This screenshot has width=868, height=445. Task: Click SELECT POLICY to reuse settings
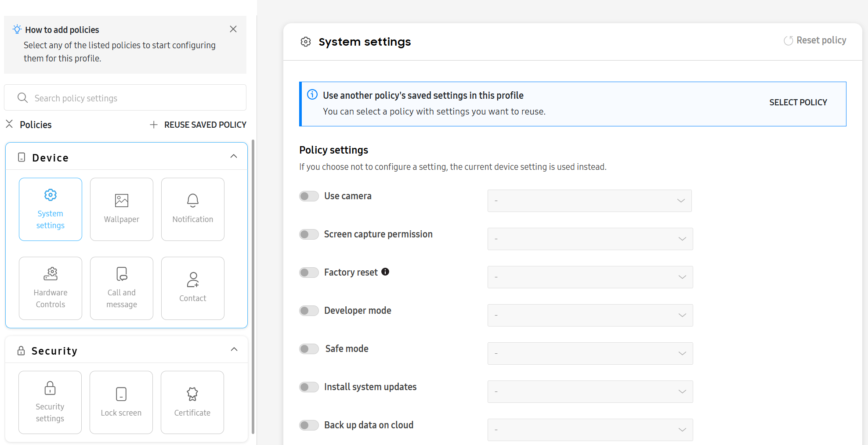coord(798,102)
